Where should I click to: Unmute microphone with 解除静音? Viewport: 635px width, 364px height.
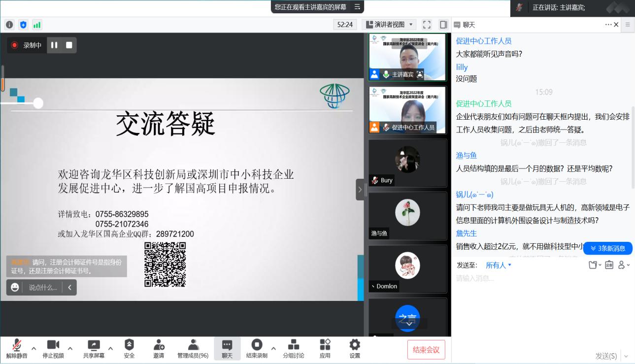17,348
